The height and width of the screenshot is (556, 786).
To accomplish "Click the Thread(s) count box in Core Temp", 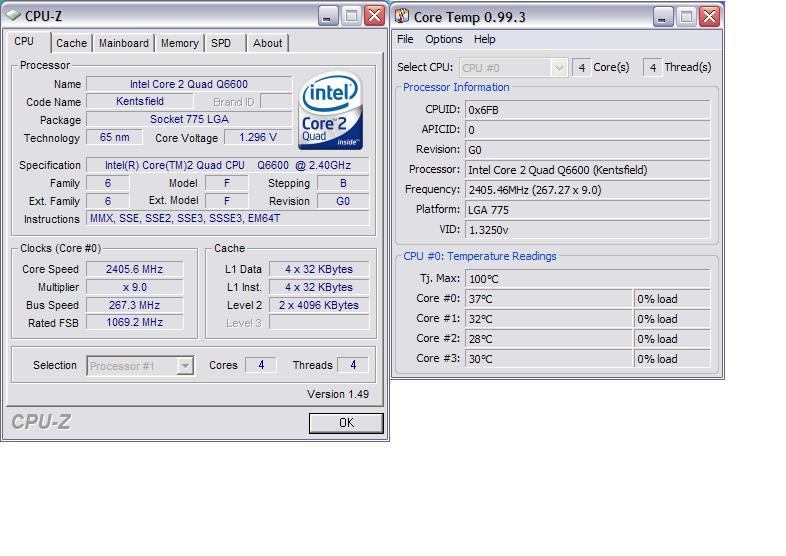I will 652,68.
